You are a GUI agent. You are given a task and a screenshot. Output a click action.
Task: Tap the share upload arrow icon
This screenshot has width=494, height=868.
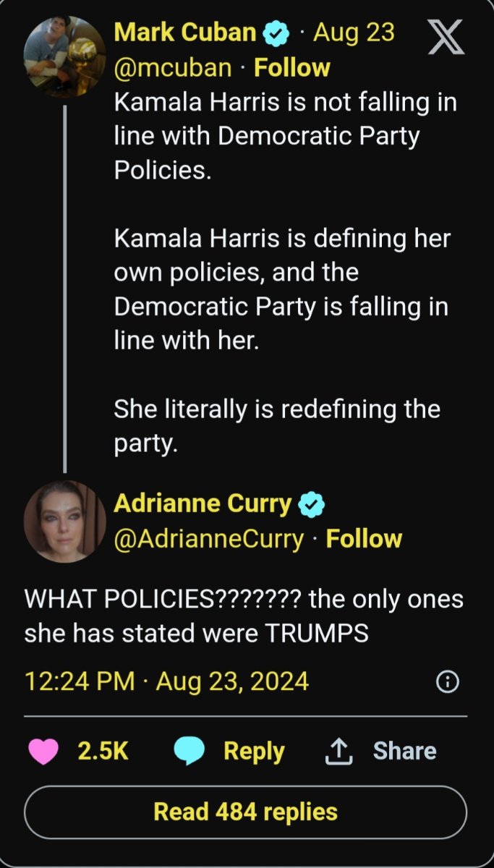(x=338, y=752)
